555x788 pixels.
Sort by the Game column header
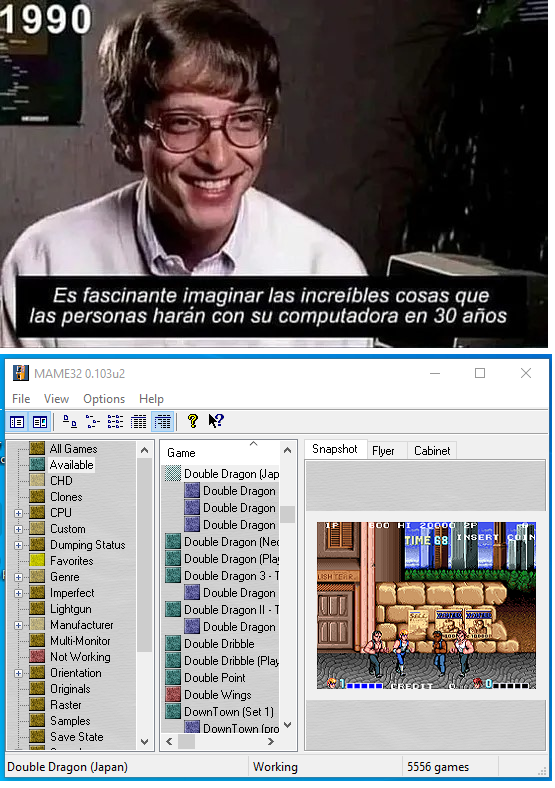point(220,453)
